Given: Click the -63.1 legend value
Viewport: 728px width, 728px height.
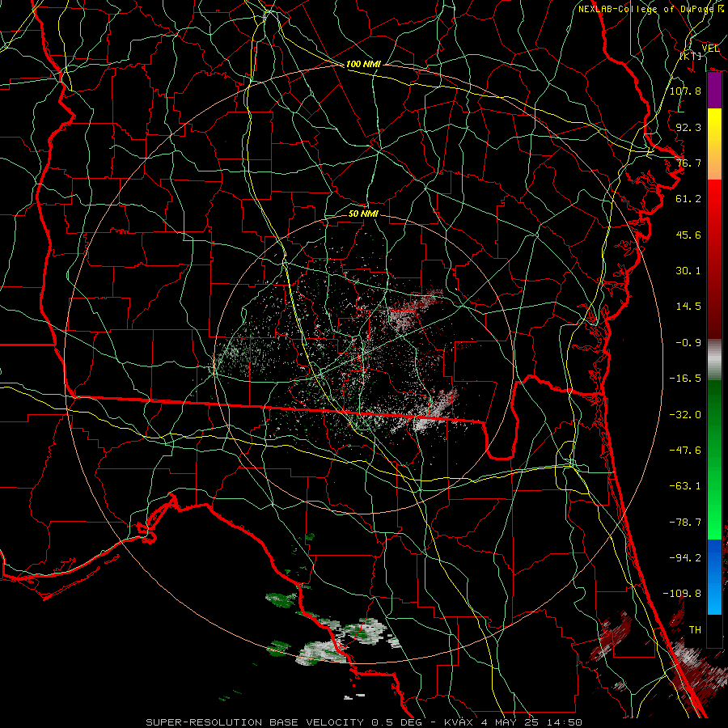Looking at the screenshot, I should coord(685,486).
